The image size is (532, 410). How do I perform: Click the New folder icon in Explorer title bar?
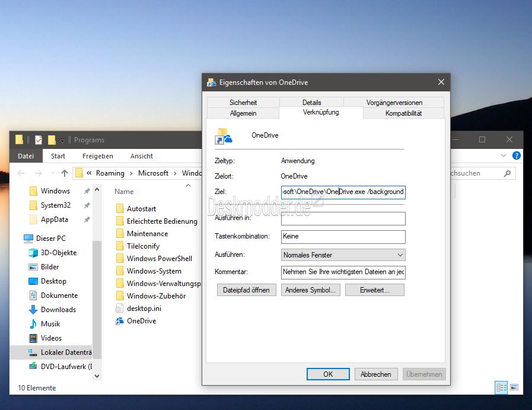click(52, 140)
